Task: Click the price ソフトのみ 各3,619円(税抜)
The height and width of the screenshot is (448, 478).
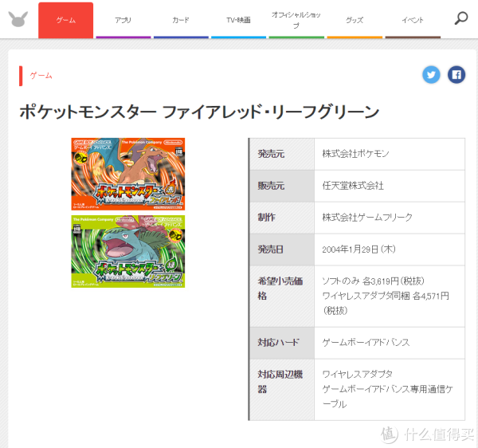Action: coord(373,281)
